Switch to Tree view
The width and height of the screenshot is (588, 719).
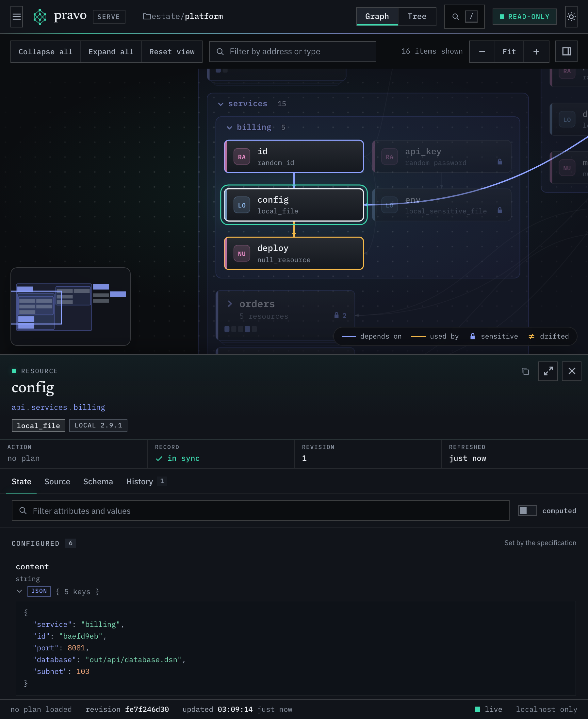[417, 17]
